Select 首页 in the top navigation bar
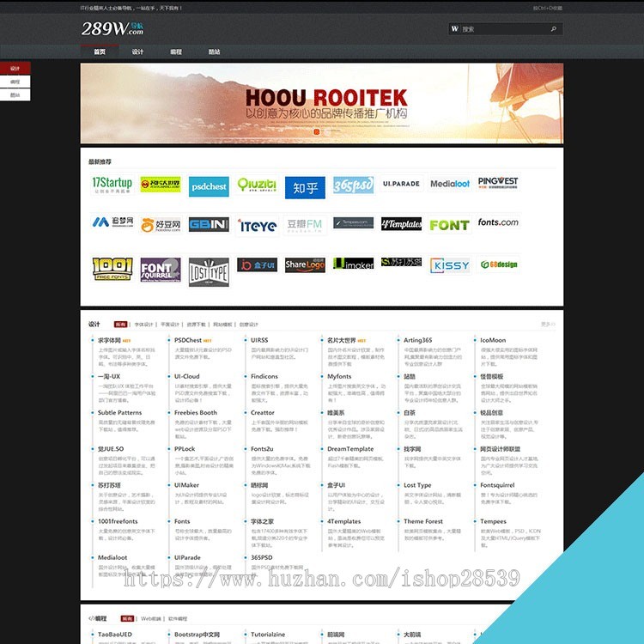This screenshot has width=644, height=644. 100,52
